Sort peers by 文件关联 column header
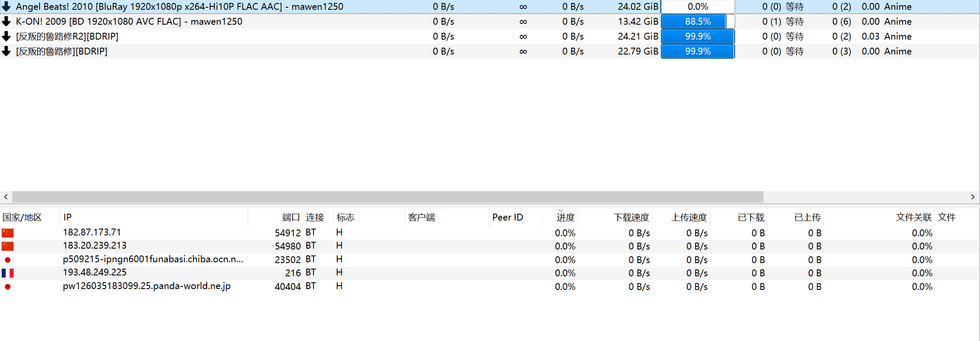Image resolution: width=980 pixels, height=341 pixels. tap(879, 218)
